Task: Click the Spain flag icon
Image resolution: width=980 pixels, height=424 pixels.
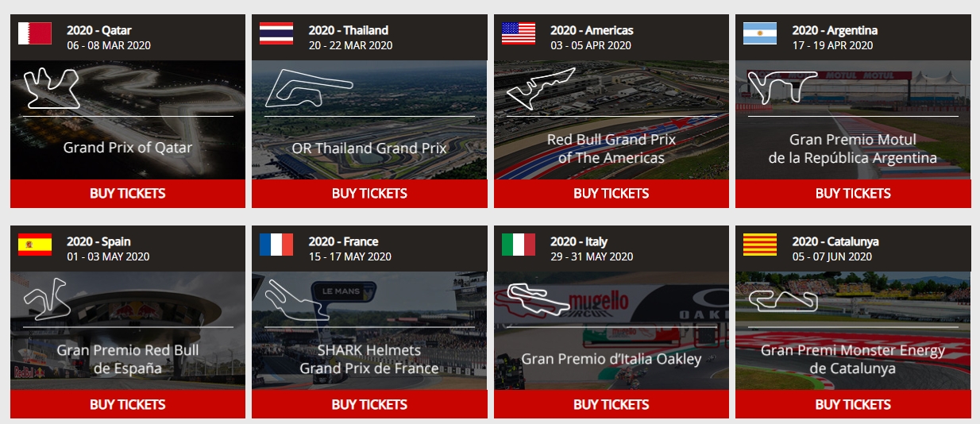Action: [x=35, y=245]
